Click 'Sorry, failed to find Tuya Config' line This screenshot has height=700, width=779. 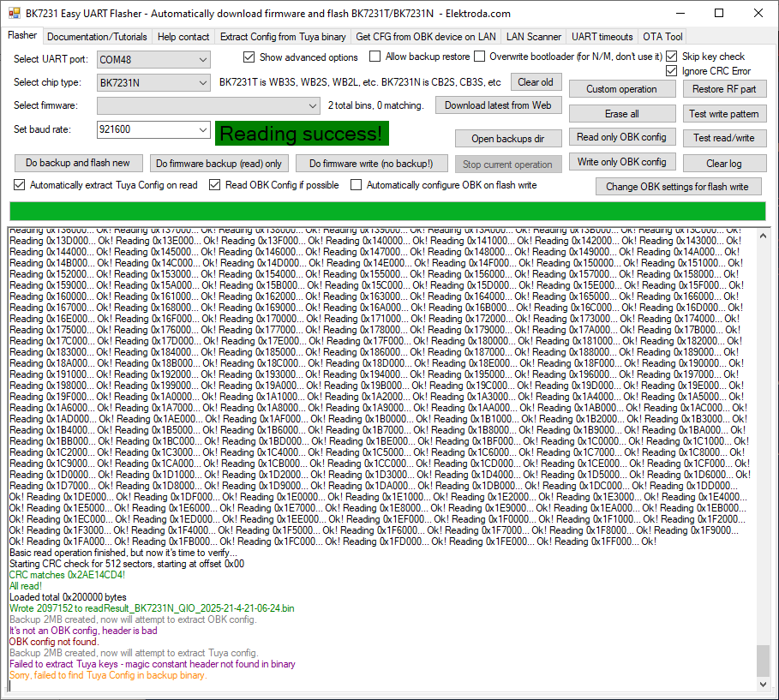click(108, 675)
